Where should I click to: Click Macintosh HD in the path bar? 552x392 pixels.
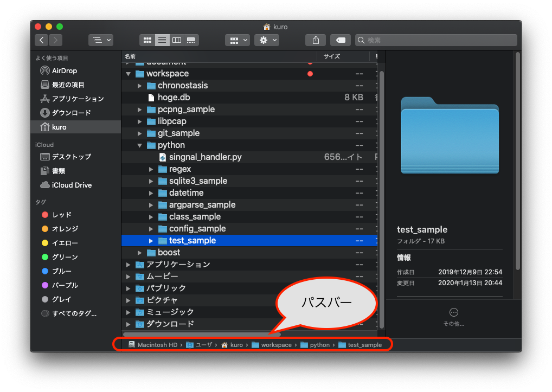tap(153, 345)
